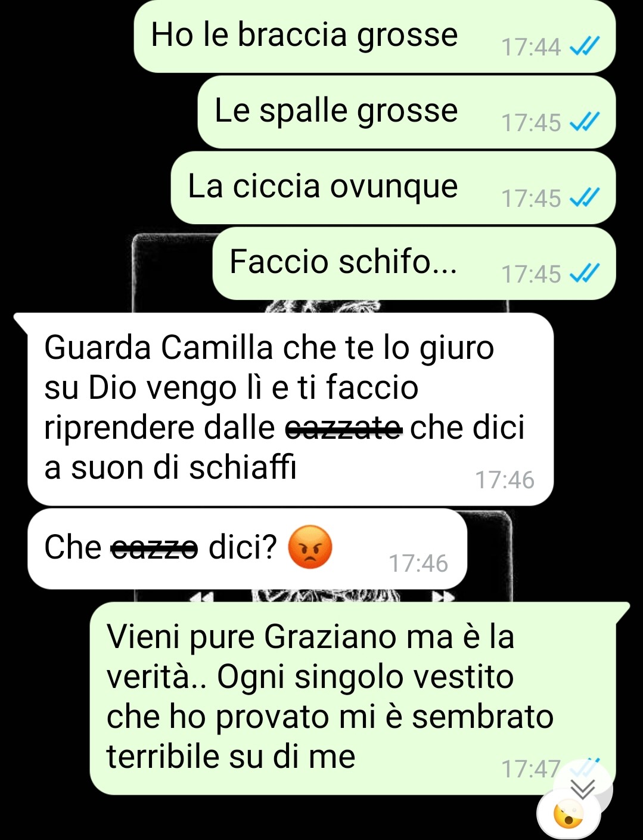Tap blue double ticks on "La ciccia ovunque"
Image resolution: width=643 pixels, height=840 pixels.
tap(583, 198)
